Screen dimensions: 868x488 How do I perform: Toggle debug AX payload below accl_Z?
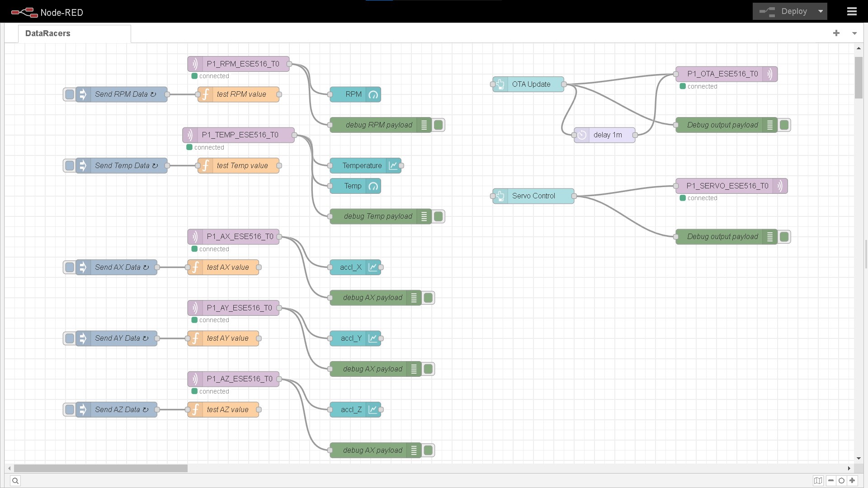pos(428,450)
